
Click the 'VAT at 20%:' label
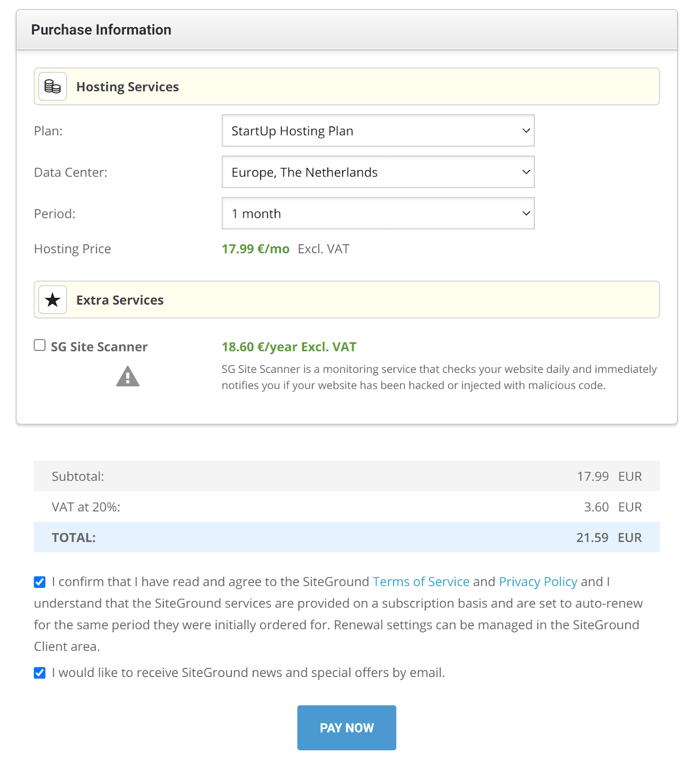point(86,507)
